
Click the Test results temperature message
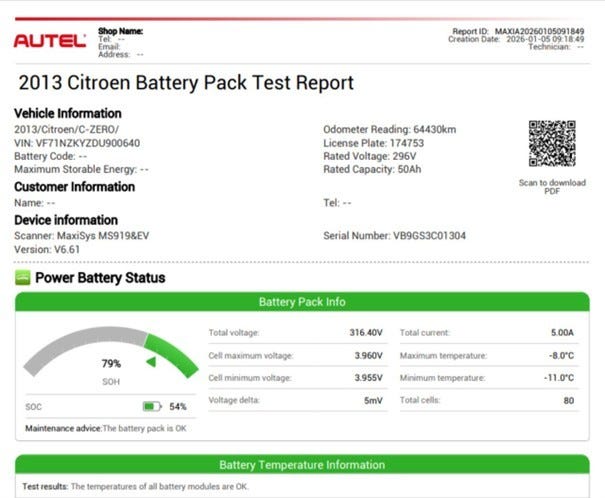click(x=135, y=486)
